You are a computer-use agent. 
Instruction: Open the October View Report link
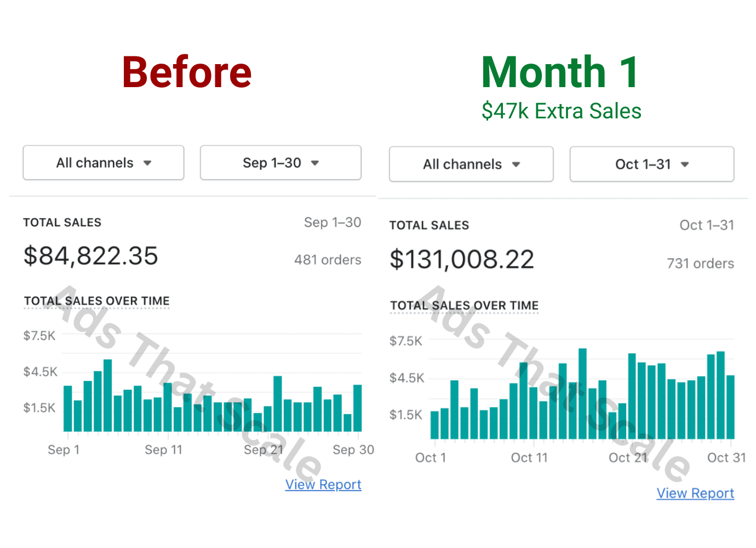click(x=695, y=493)
